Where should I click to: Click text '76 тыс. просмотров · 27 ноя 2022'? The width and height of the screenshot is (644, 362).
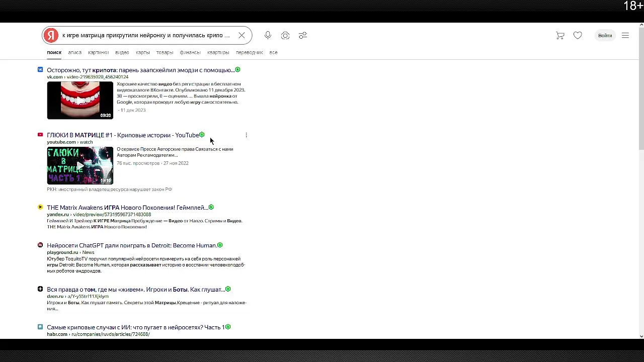(152, 163)
